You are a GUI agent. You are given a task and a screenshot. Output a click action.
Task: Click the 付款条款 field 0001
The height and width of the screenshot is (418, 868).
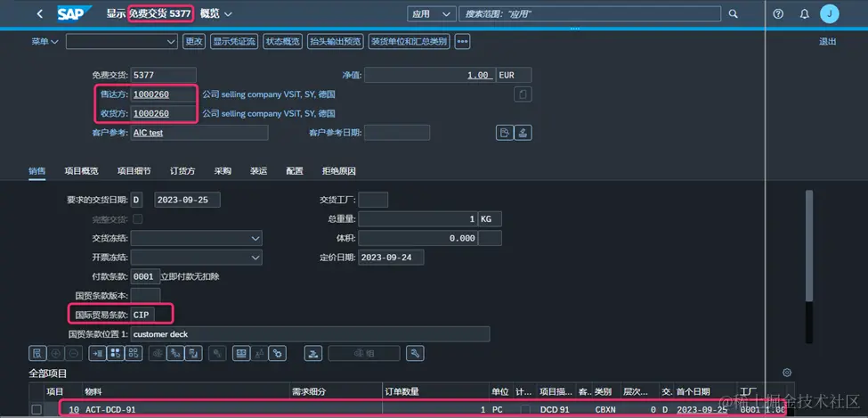point(146,276)
